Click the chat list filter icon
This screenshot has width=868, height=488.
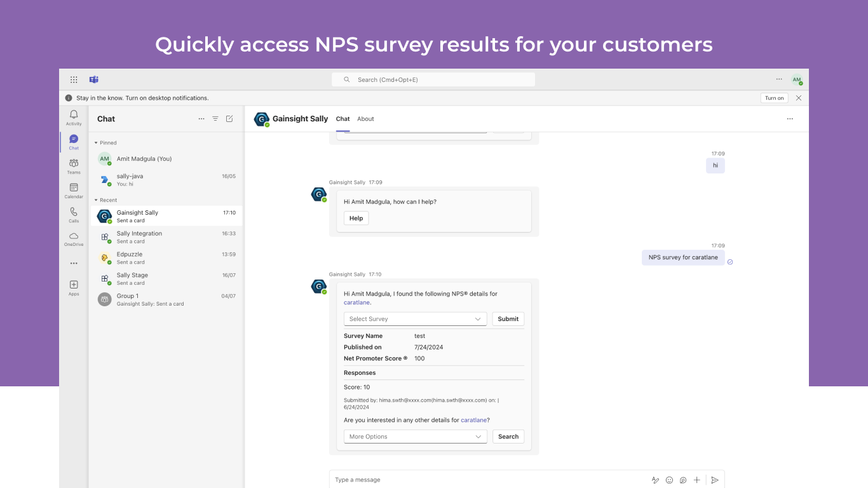[215, 119]
